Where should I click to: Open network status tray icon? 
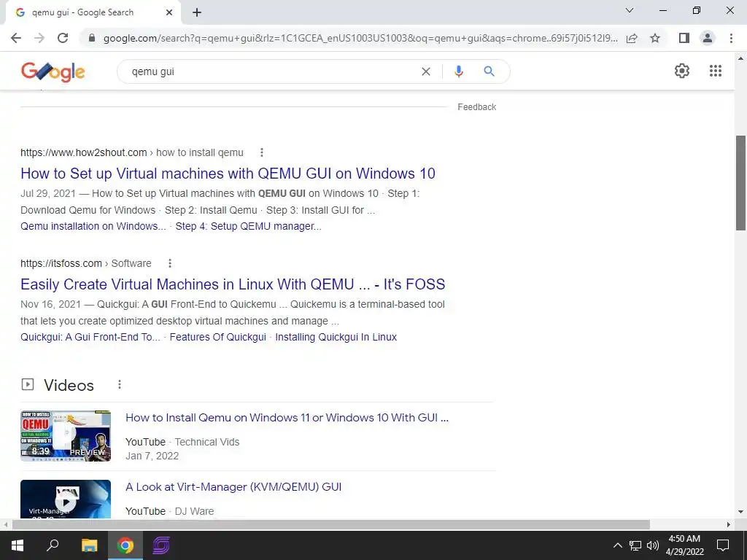click(x=635, y=545)
